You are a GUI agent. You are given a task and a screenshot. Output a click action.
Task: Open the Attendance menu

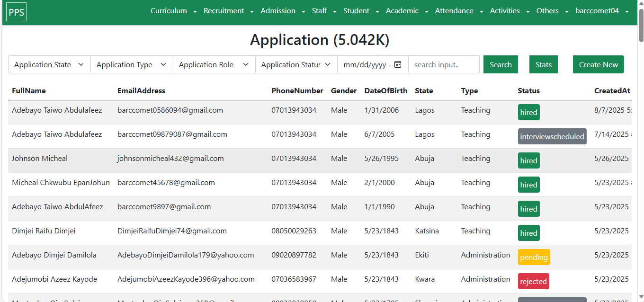click(459, 11)
